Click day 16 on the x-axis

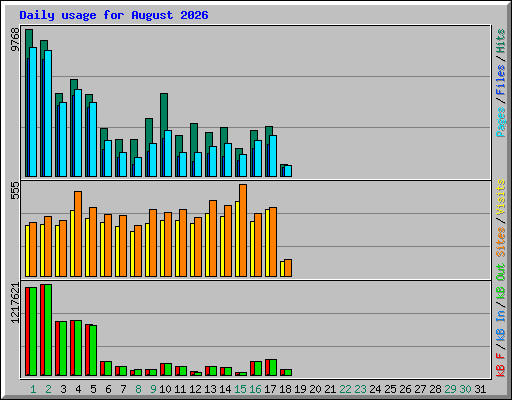[x=255, y=389]
